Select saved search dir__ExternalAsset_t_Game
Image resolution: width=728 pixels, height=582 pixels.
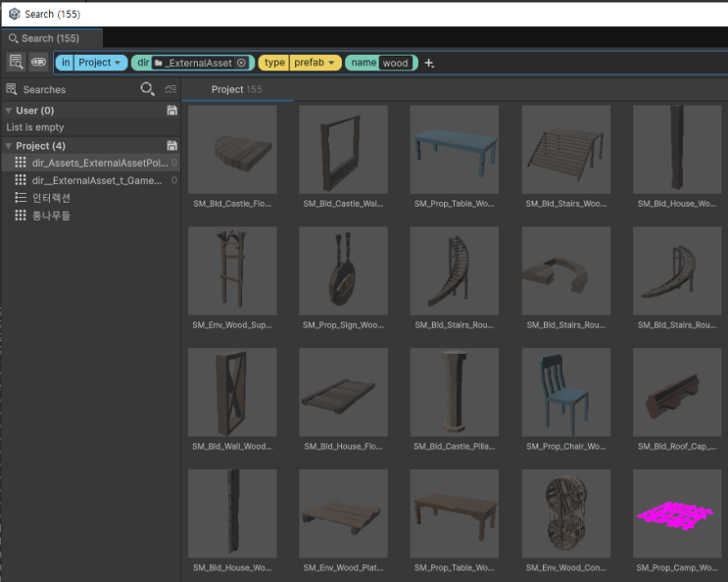[x=98, y=180]
